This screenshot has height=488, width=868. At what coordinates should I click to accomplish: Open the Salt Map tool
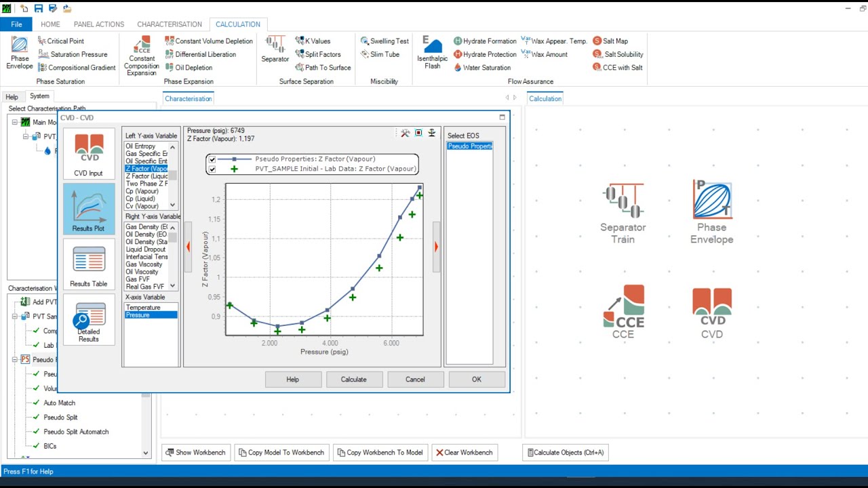(x=610, y=41)
